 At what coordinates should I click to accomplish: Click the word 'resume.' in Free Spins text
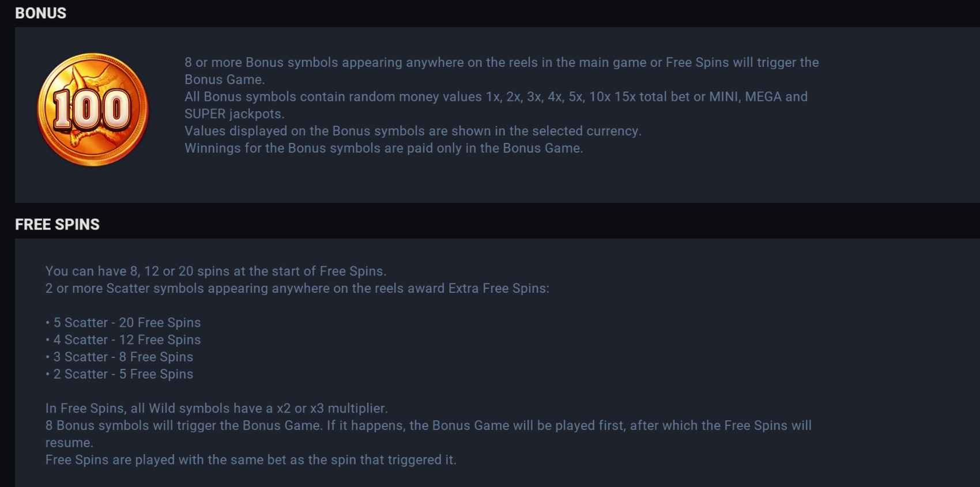coord(69,443)
